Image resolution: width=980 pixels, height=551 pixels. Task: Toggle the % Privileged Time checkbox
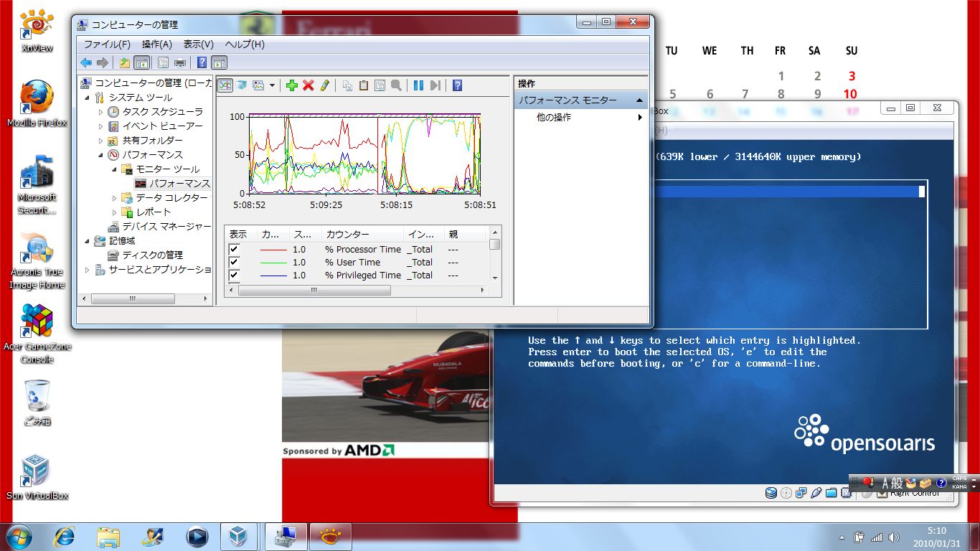point(234,275)
